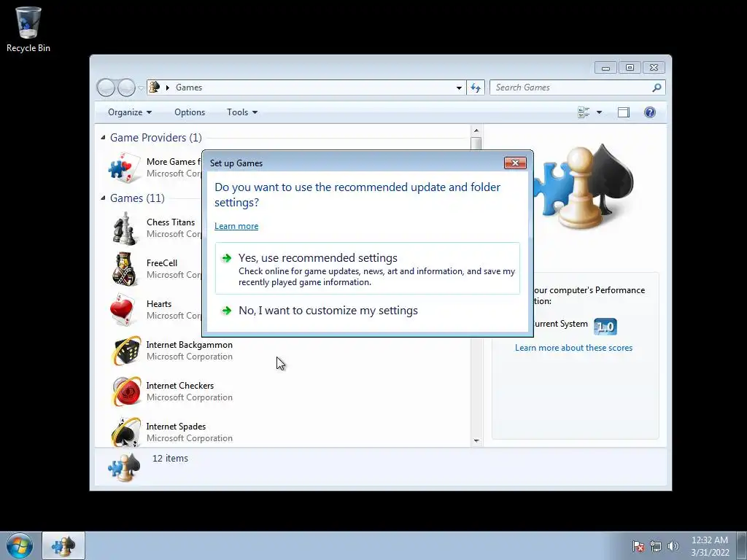Select the Internet Spades text label
This screenshot has height=560, width=747.
click(177, 427)
